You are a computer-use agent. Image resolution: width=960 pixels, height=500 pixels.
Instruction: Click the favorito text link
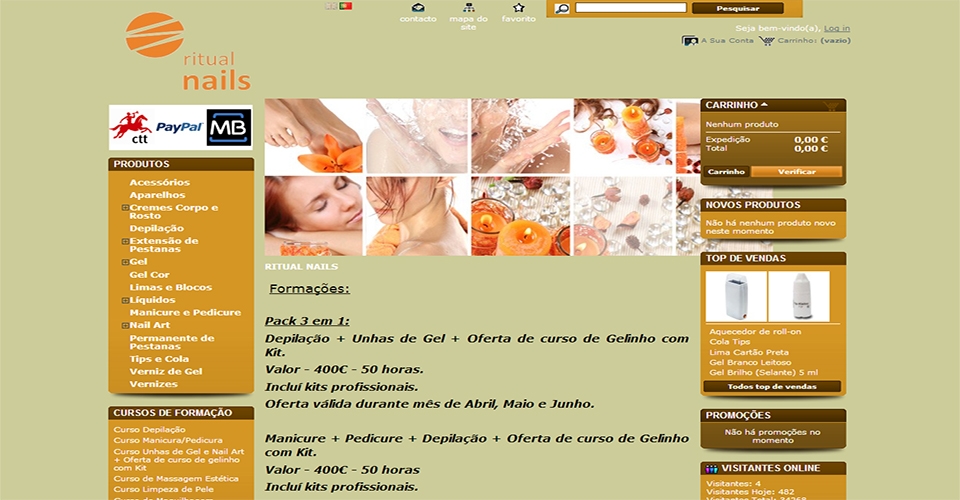pos(519,19)
